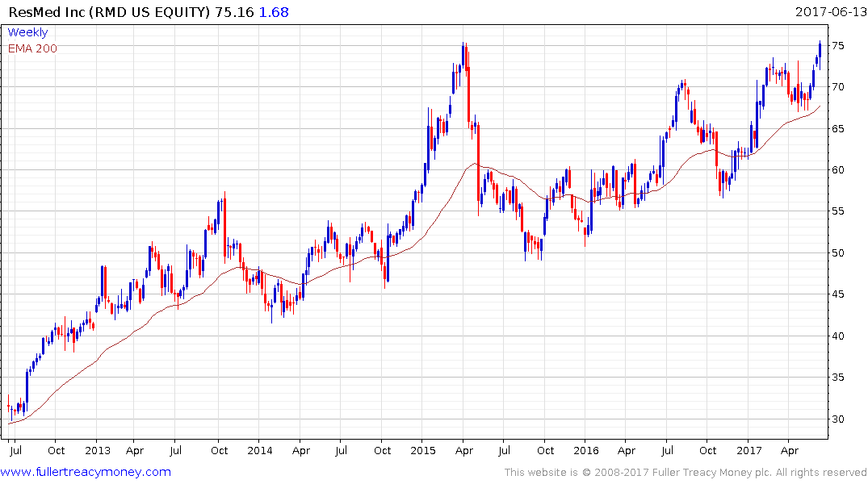Click the 65 price axis label
The width and height of the screenshot is (868, 484).
coord(838,129)
